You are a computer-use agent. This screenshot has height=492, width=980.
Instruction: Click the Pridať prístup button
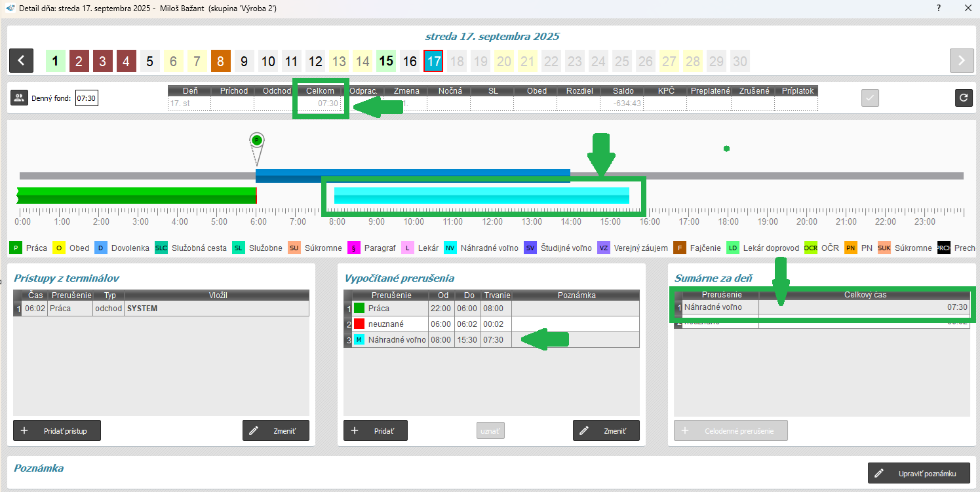pos(57,430)
